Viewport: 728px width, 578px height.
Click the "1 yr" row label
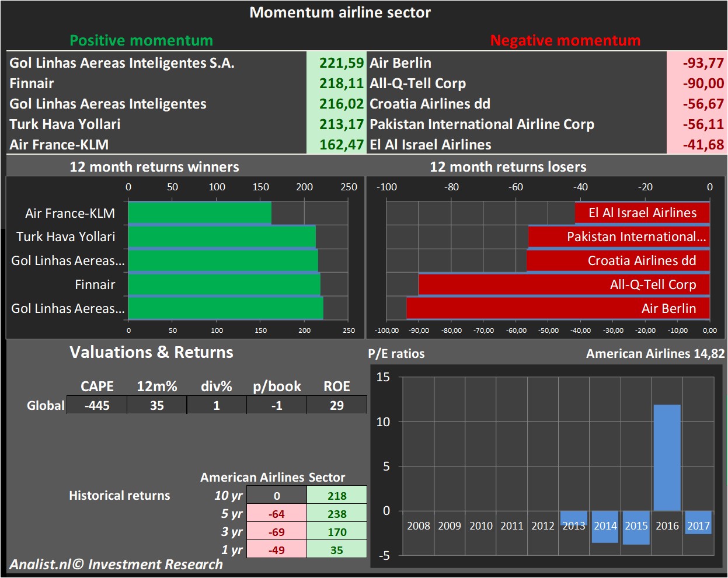pos(232,550)
